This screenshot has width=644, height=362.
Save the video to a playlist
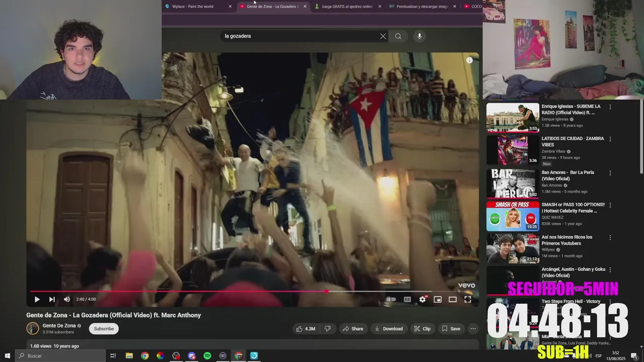[x=451, y=329]
